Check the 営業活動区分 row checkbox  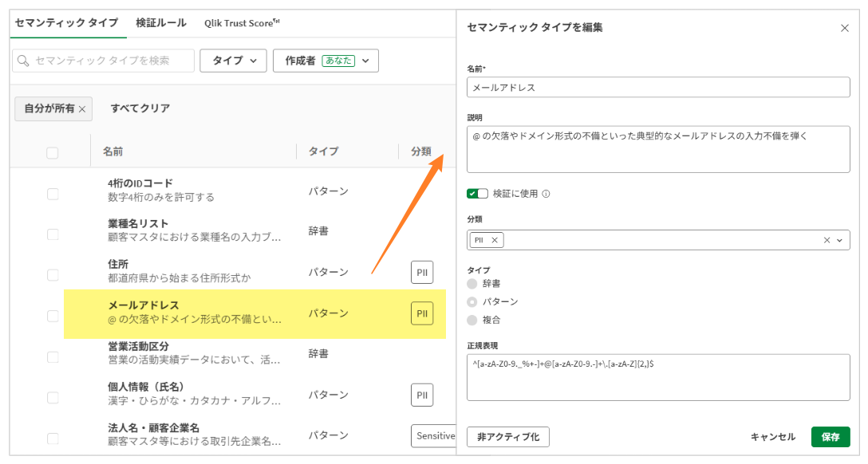53,356
